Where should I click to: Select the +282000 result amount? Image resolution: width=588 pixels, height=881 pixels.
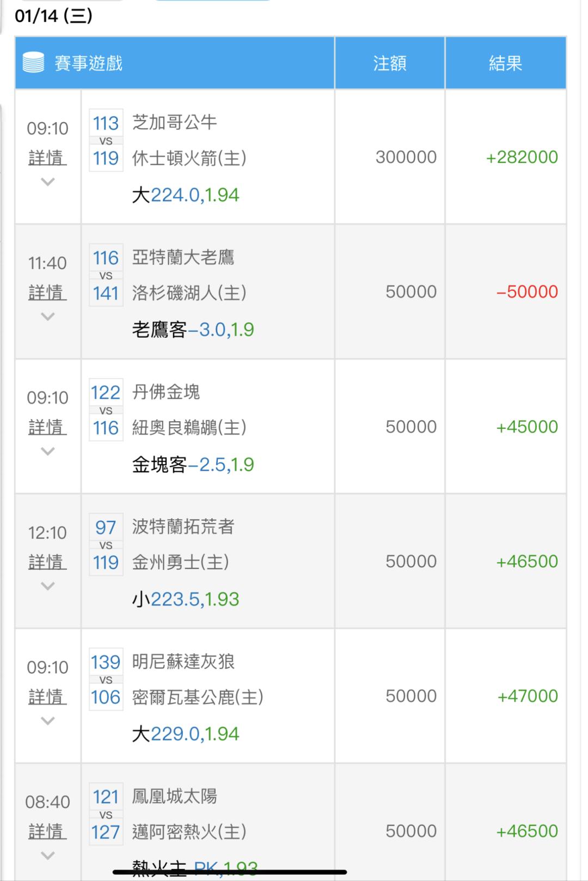(522, 157)
